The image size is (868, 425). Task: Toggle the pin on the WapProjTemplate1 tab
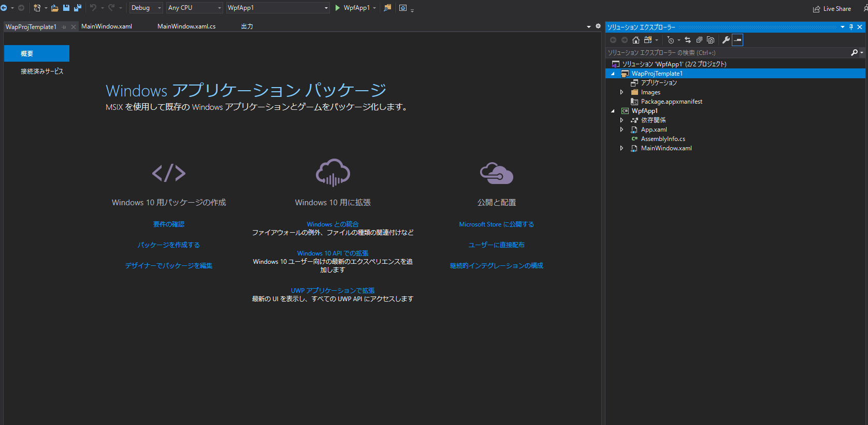(64, 27)
